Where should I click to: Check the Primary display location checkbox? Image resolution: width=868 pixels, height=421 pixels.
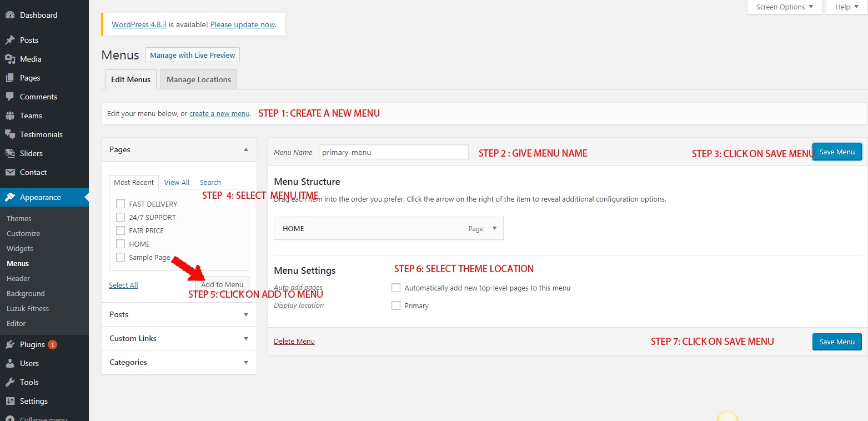(396, 305)
